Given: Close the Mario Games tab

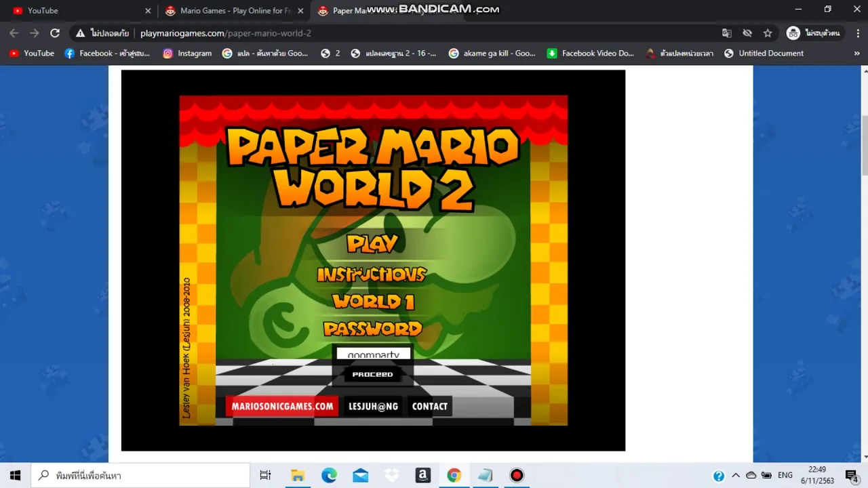Looking at the screenshot, I should click(300, 11).
